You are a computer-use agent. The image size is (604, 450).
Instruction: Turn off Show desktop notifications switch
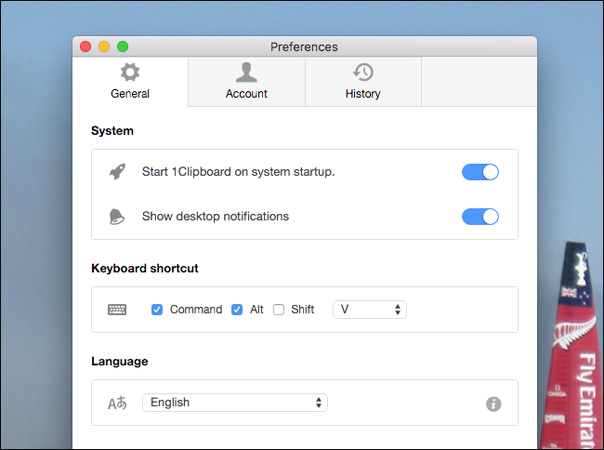[480, 216]
